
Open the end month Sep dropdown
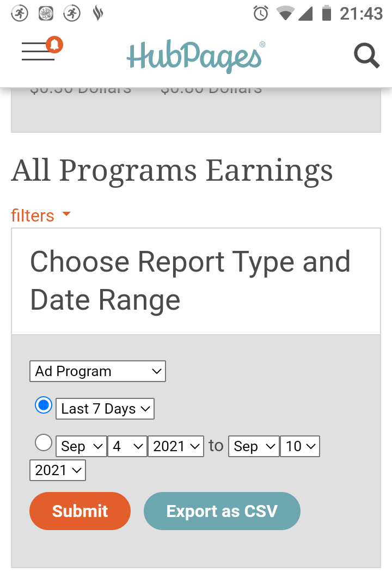[x=254, y=446]
